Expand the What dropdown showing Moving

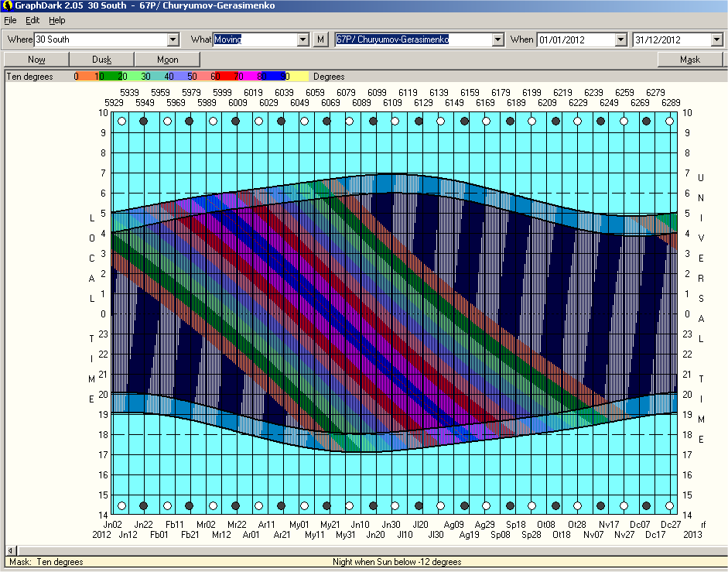303,39
